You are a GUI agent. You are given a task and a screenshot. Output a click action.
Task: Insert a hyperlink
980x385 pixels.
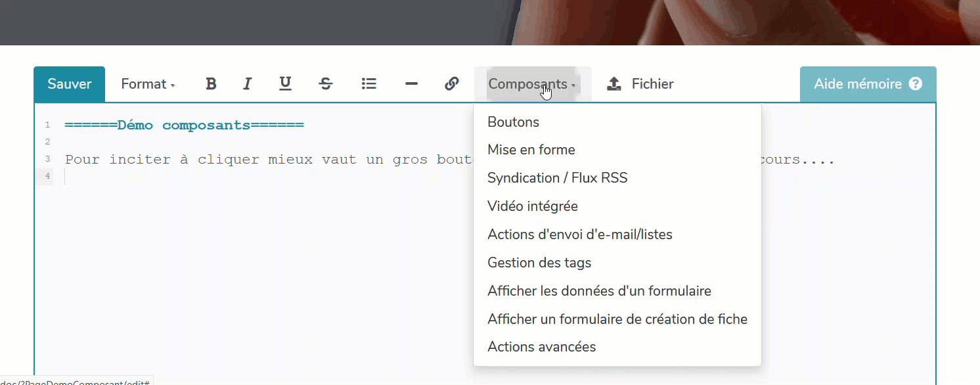pyautogui.click(x=452, y=83)
